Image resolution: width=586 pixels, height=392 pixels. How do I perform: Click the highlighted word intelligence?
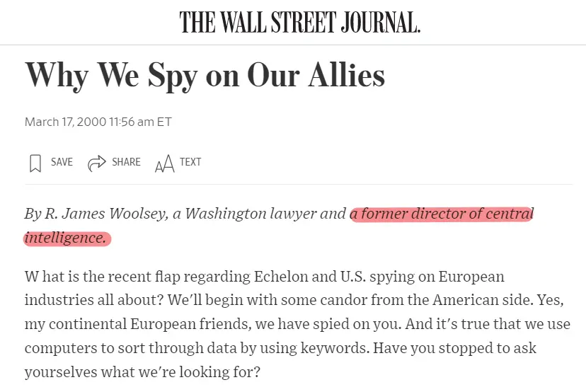(66, 238)
